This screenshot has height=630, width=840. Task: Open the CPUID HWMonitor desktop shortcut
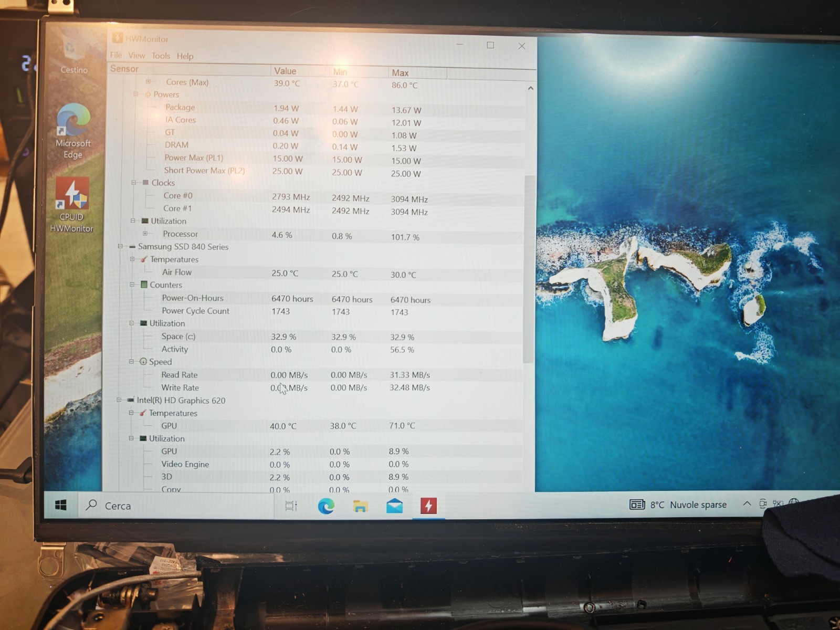72,205
